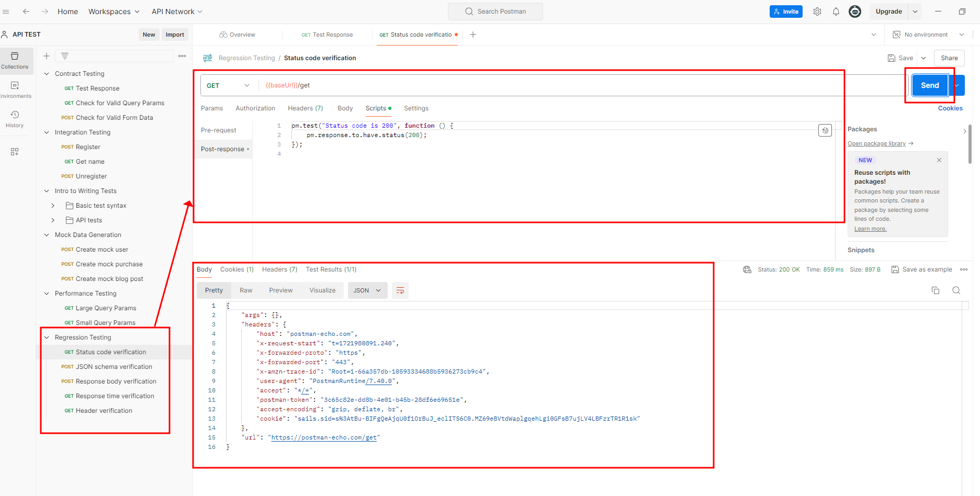Select the Pre-request script section

219,130
